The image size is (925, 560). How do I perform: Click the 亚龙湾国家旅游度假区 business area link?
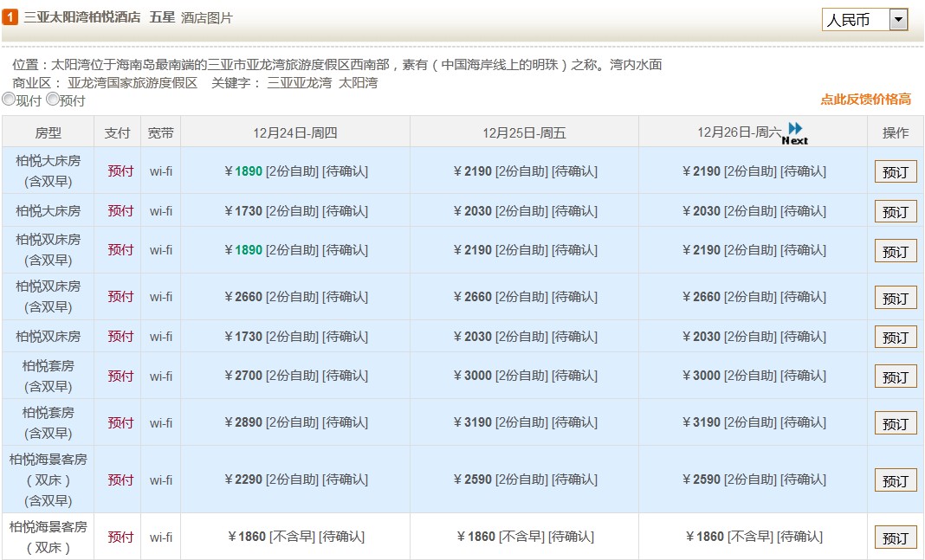(x=133, y=83)
